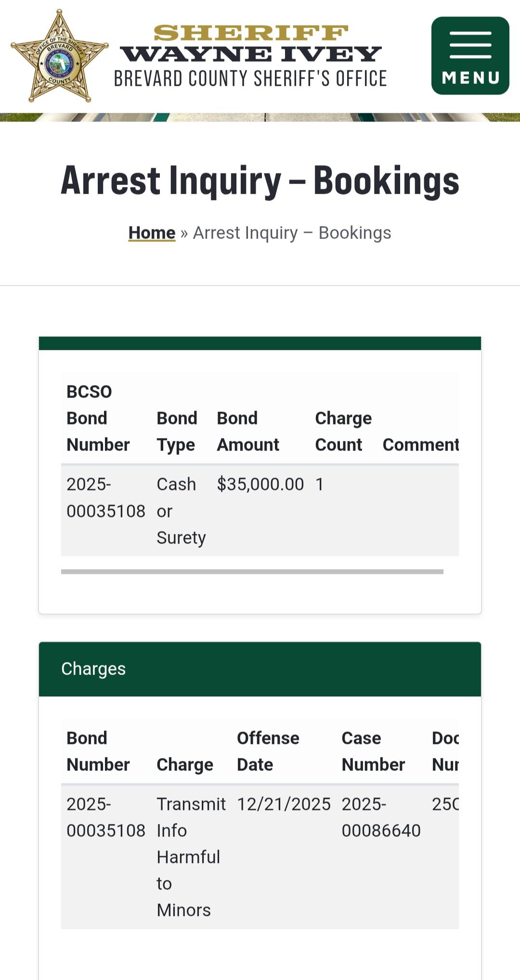Click the Offense Date column header
The width and height of the screenshot is (520, 980).
pos(268,751)
